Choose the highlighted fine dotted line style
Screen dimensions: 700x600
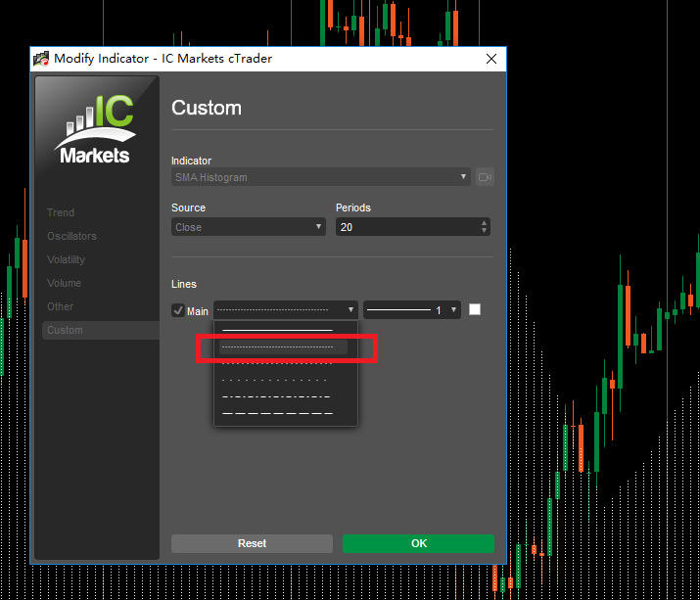tap(283, 346)
